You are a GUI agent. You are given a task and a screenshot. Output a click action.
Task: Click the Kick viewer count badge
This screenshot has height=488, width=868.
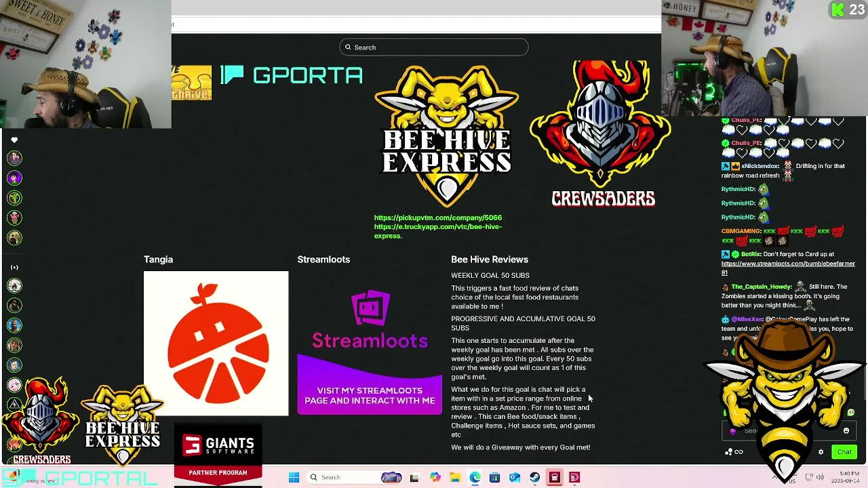point(847,9)
